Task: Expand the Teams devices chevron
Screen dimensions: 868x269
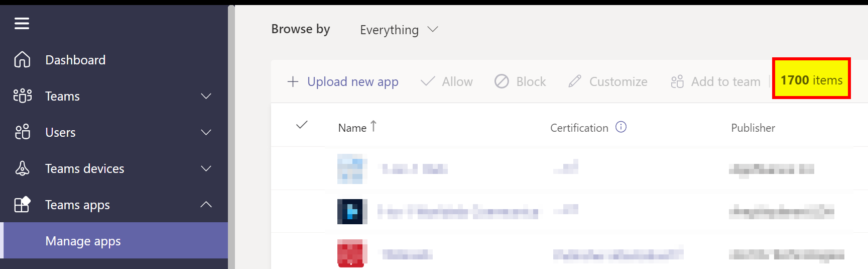Action: coord(206,168)
